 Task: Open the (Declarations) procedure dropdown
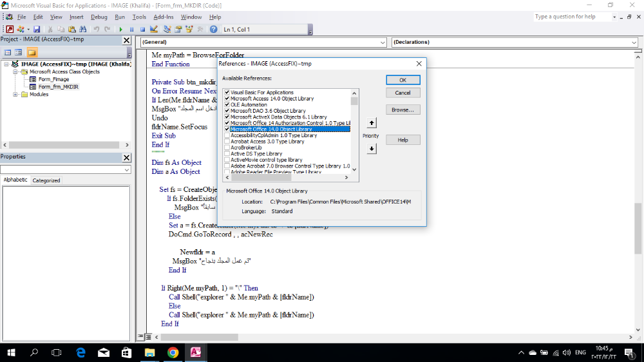point(634,43)
